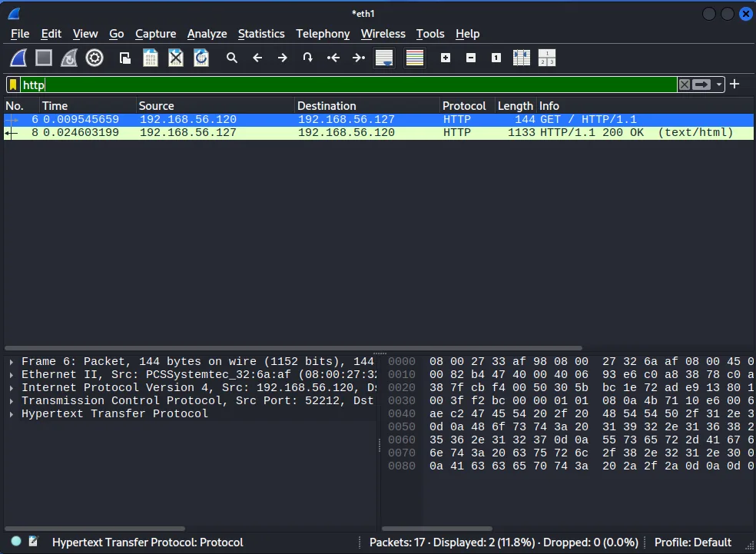The width and height of the screenshot is (756, 554).
Task: Expand Internet Protocol Version 4 node
Action: [11, 388]
